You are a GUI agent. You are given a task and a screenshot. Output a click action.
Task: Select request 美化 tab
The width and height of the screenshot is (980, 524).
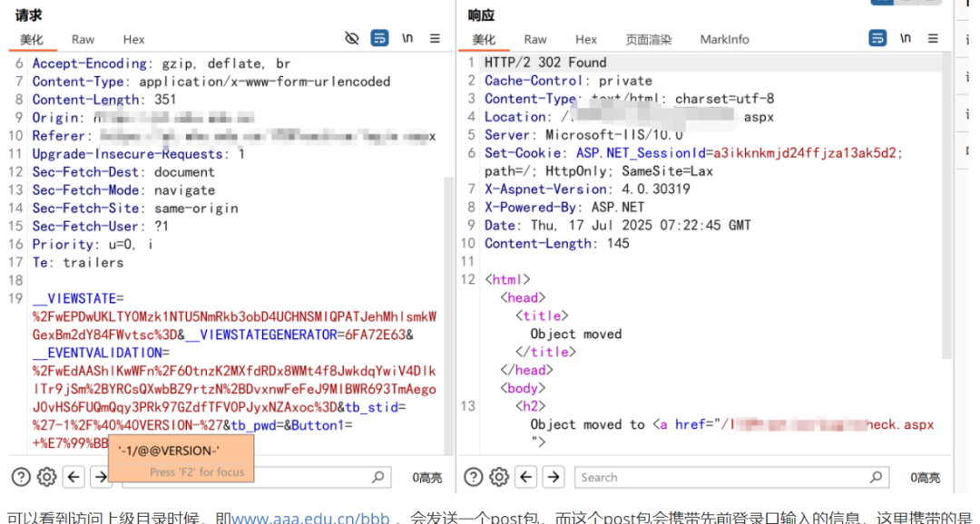point(31,39)
